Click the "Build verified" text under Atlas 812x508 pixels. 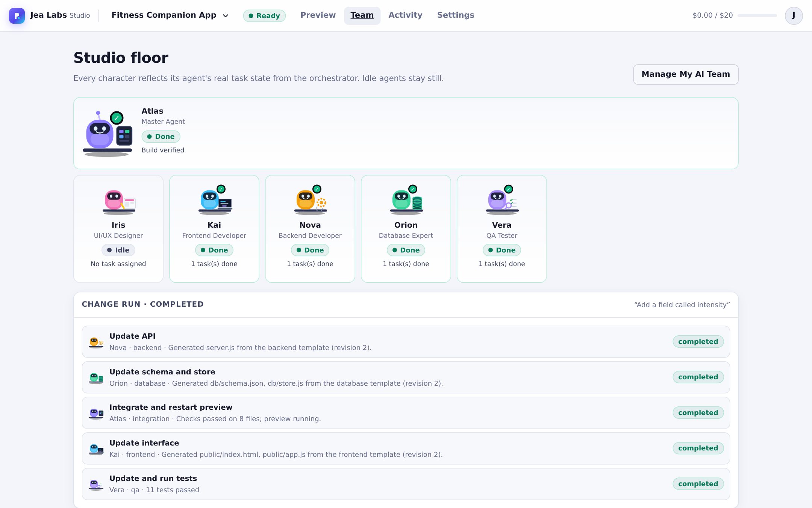coord(163,150)
